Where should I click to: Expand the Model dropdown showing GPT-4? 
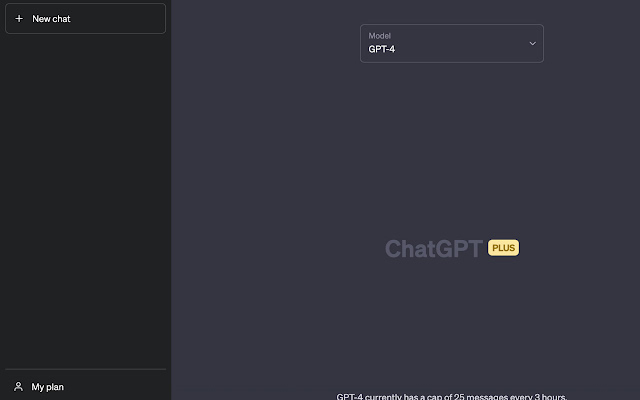[x=451, y=43]
